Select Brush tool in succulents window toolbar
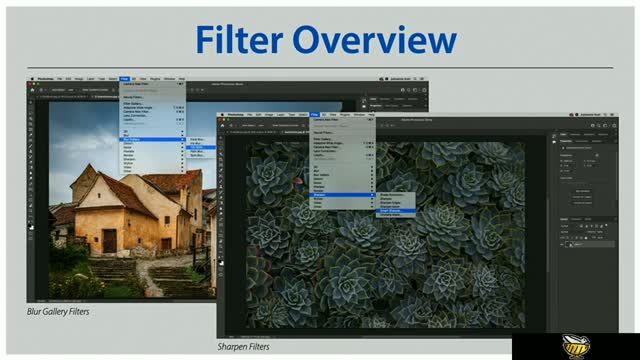This screenshot has height=360, width=640. pos(221,181)
